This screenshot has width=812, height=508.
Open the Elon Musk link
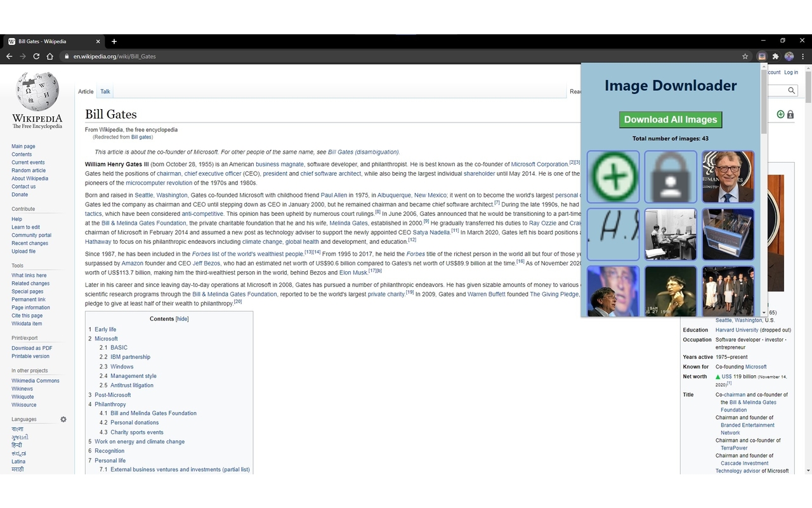[x=353, y=272]
